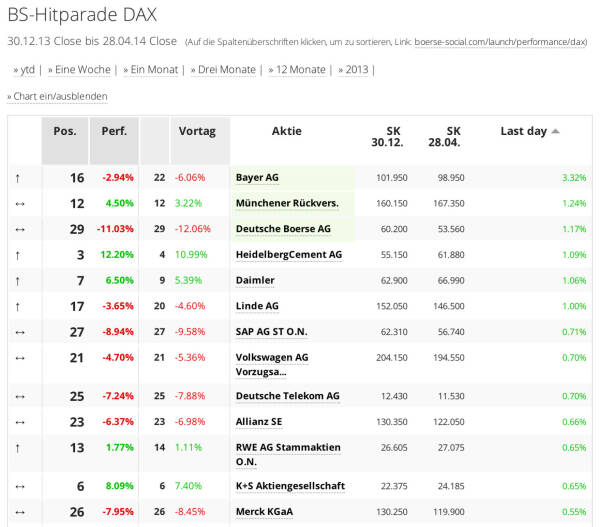The image size is (600, 527).
Task: Click Münchener Rückvers. stock name
Action: point(286,203)
